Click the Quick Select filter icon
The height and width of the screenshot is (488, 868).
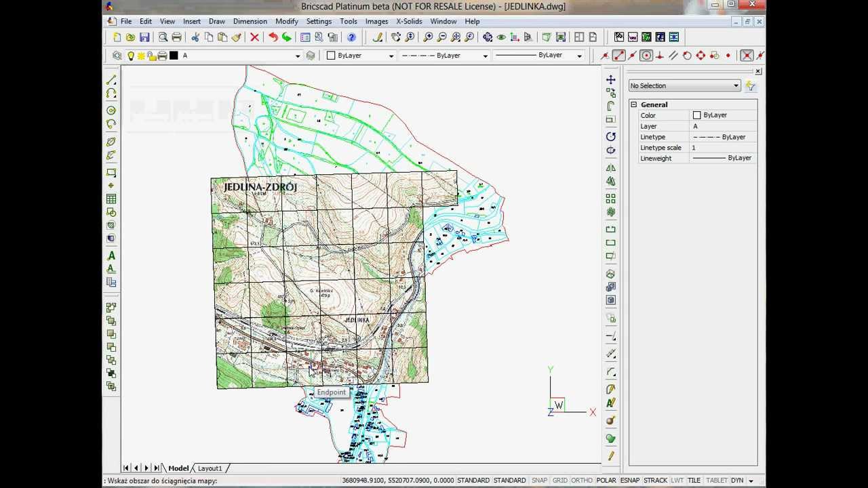click(x=750, y=85)
